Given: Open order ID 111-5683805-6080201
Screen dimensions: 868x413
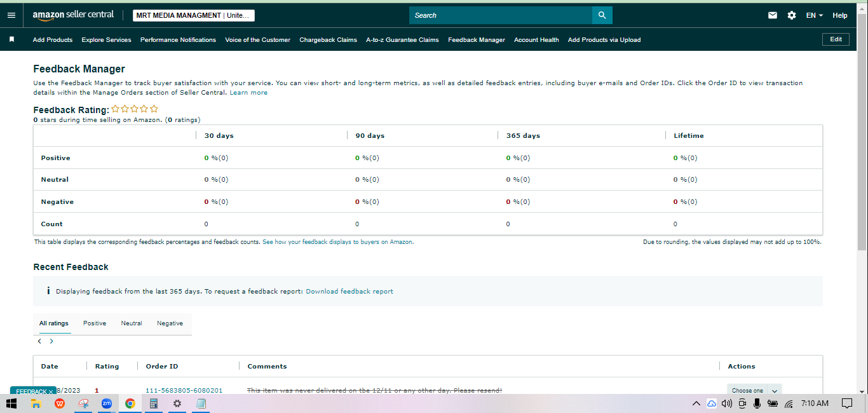Looking at the screenshot, I should 184,390.
